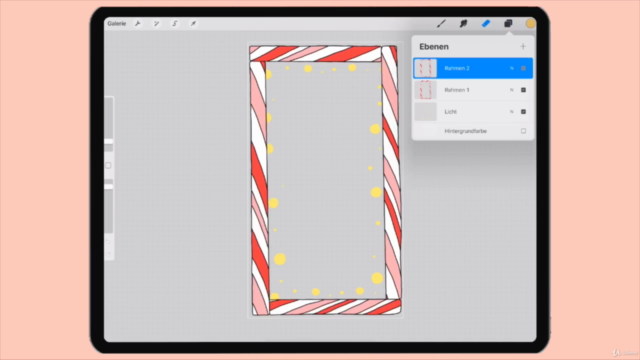Open the Actions wrench menu

click(x=138, y=24)
